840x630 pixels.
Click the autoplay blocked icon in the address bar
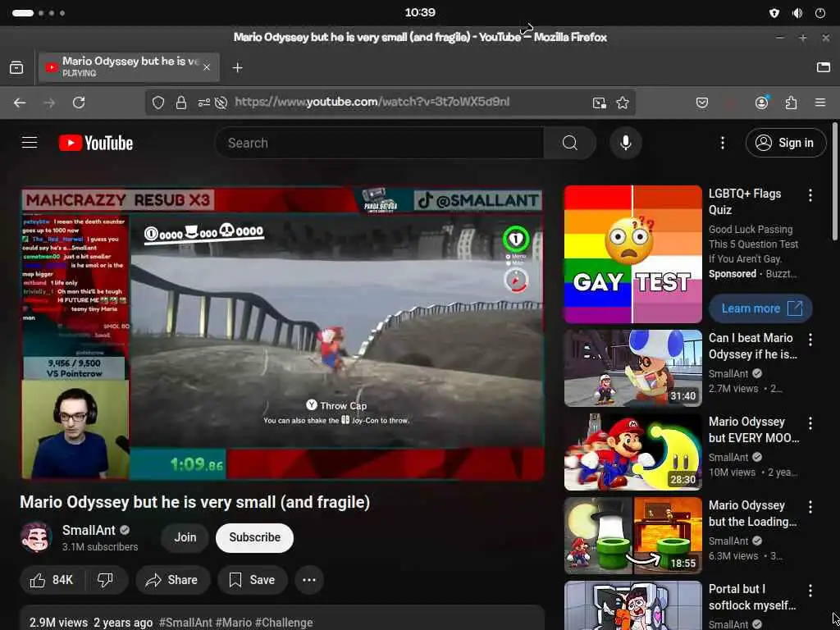point(221,103)
